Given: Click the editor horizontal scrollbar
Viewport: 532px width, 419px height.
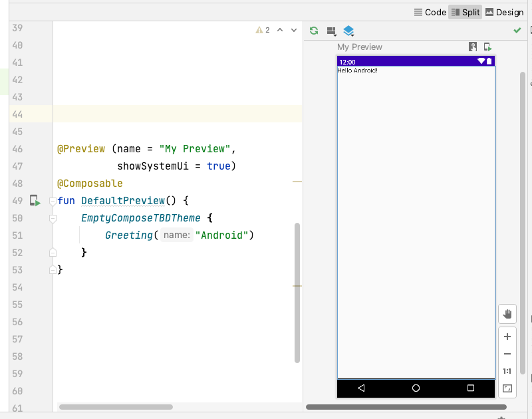Looking at the screenshot, I should coord(116,406).
